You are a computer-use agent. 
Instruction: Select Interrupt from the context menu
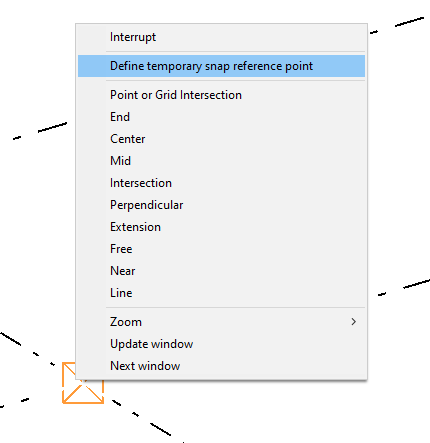[x=221, y=37]
